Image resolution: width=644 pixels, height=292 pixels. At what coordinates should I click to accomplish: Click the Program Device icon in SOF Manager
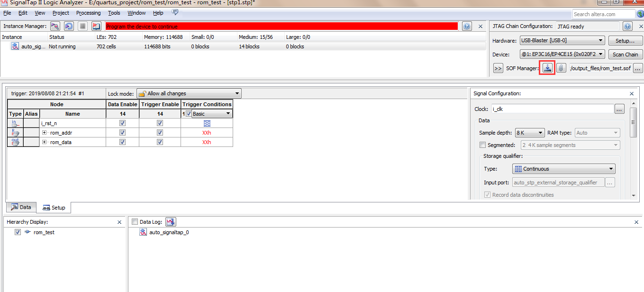coord(547,68)
